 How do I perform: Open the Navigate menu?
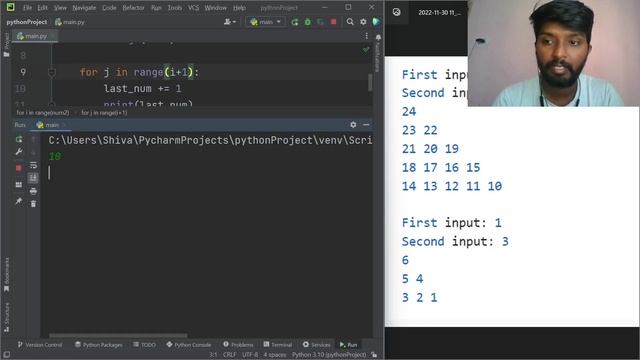(84, 8)
